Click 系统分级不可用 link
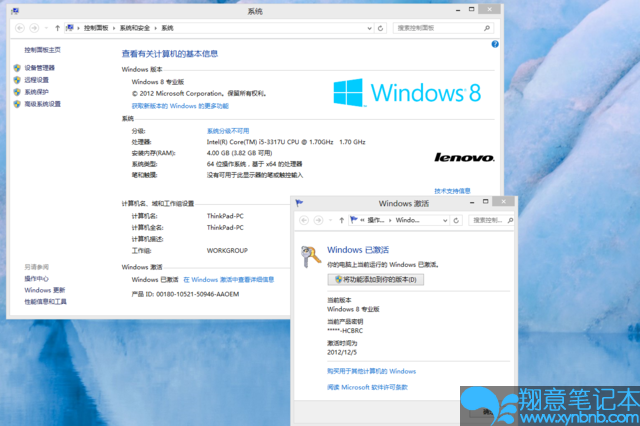 (228, 131)
